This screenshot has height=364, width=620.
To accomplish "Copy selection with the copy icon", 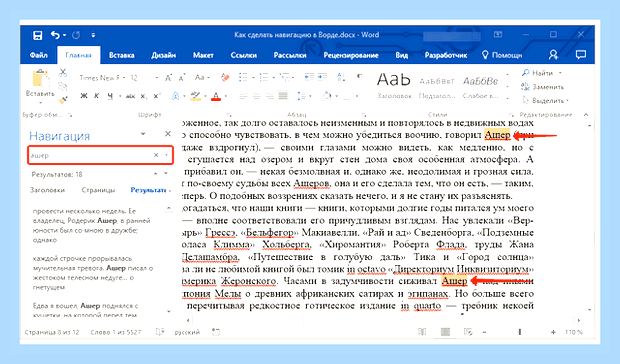I will 62,86.
